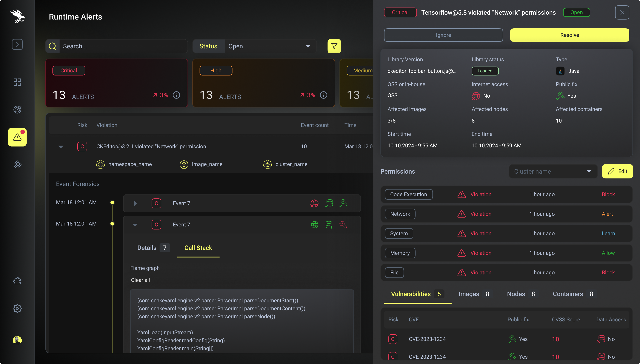Click the namespace_name icon
Viewport: 640px width, 364px height.
[x=100, y=164]
